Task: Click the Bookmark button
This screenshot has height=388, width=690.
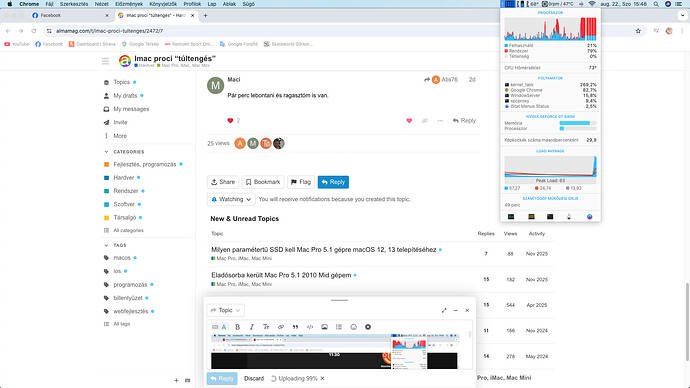Action: tap(263, 182)
